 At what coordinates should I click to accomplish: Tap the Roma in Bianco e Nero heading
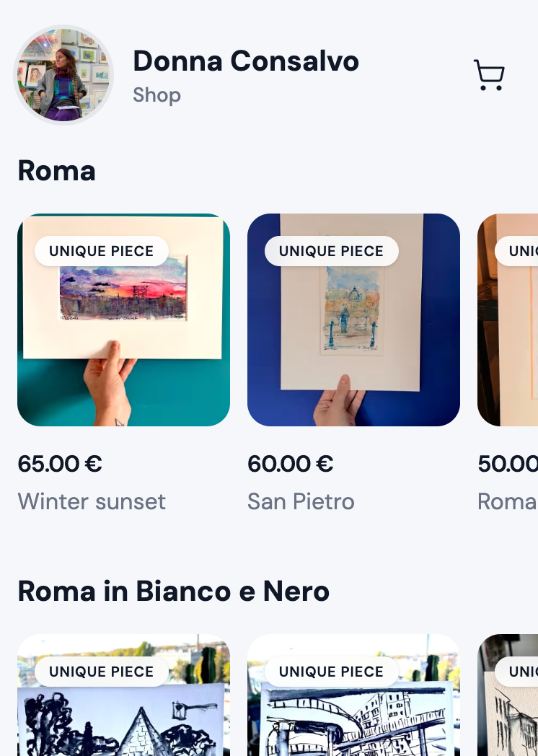pos(173,592)
